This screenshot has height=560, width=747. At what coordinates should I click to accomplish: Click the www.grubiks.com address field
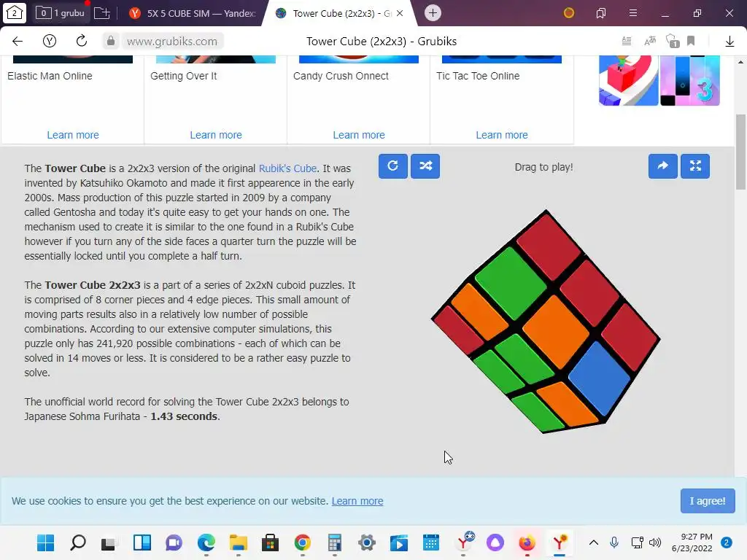click(172, 42)
